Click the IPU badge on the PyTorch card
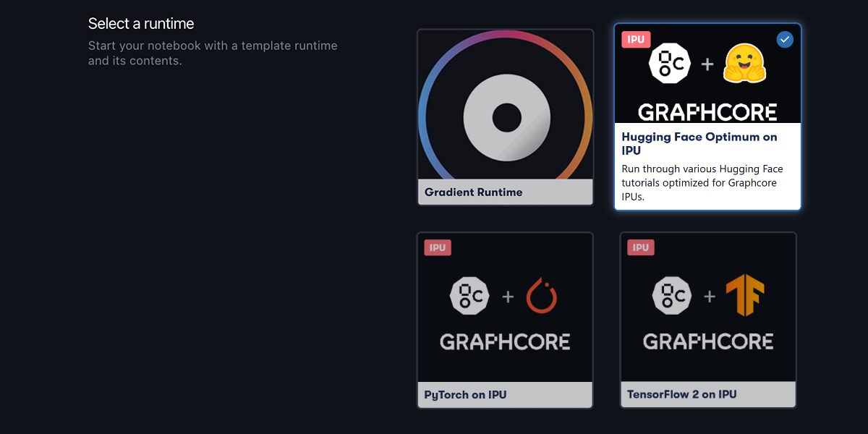The height and width of the screenshot is (434, 868). [x=438, y=247]
